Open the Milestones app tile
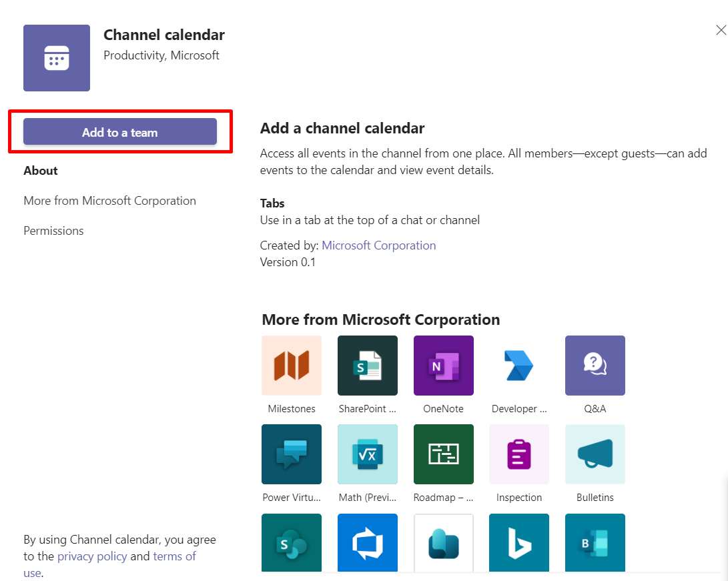 (x=292, y=366)
